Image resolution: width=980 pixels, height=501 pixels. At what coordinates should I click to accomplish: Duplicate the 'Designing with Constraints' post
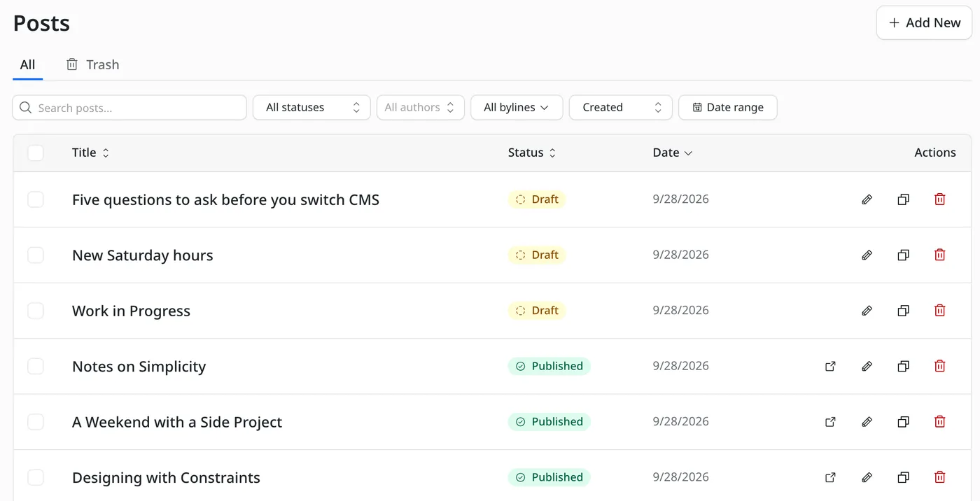pos(903,477)
